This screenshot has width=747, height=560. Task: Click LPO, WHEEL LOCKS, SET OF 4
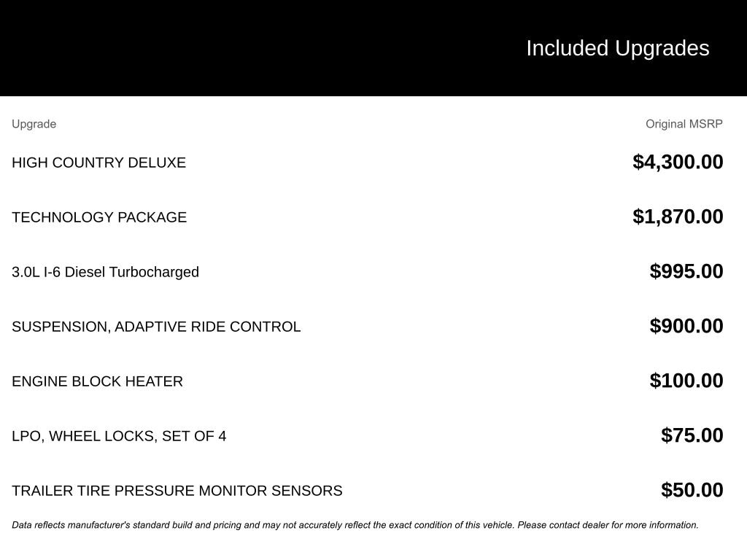119,436
